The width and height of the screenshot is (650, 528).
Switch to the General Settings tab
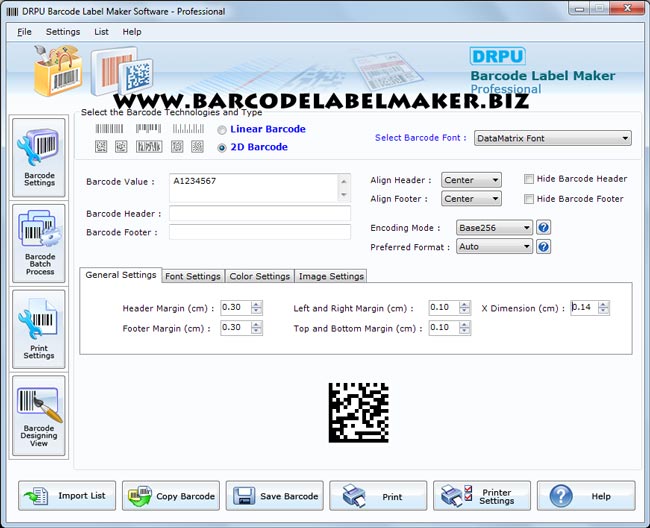click(121, 275)
